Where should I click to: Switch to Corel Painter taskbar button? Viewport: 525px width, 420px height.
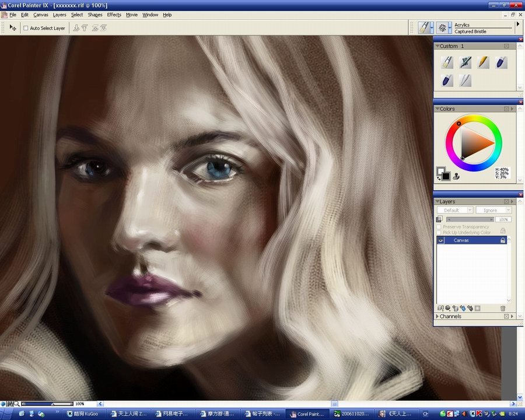click(308, 414)
